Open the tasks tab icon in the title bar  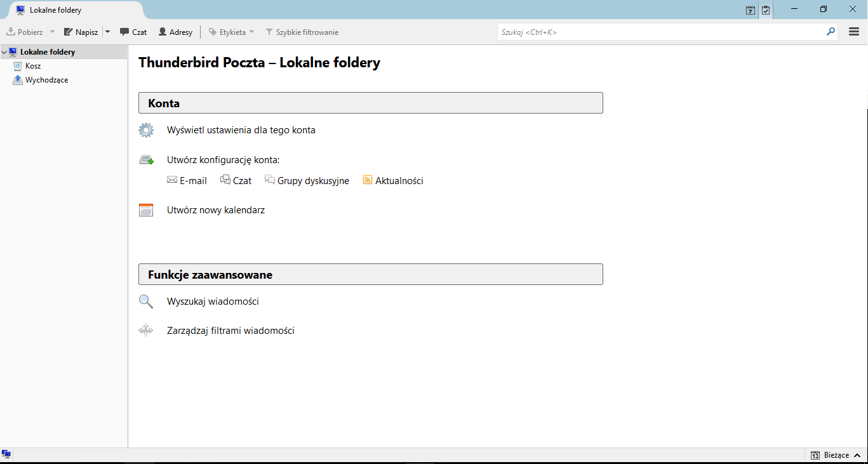(x=766, y=10)
